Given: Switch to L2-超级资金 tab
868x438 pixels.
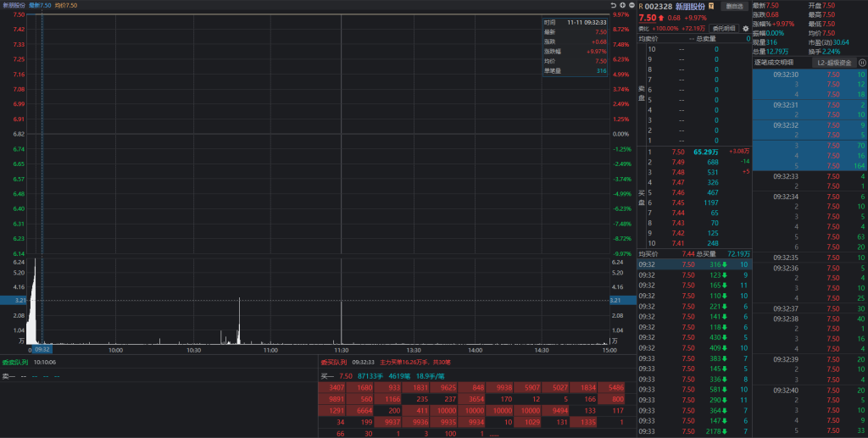Looking at the screenshot, I should tap(832, 62).
